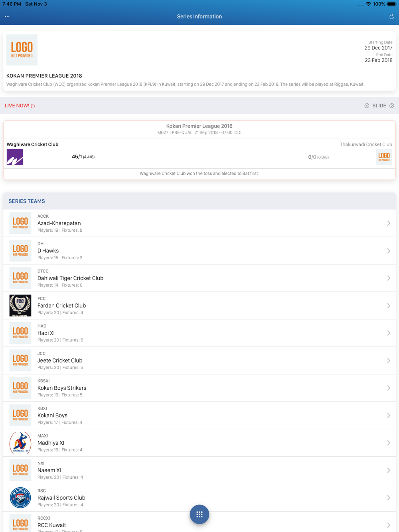Viewport: 399px width, 532px height.
Task: Tap Fardan Cricket Club crest logo
Action: (20, 305)
